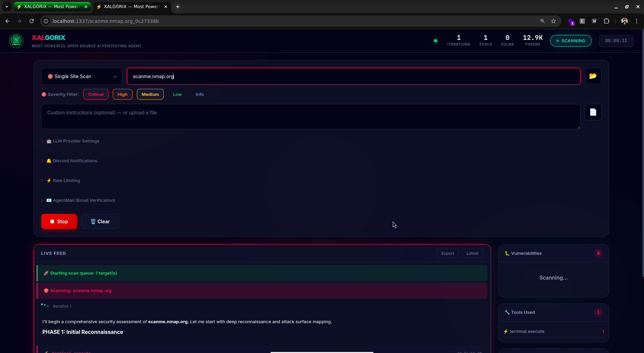Click the Xalgorix logo icon
Viewport: 644px width, 353px height.
pyautogui.click(x=16, y=41)
